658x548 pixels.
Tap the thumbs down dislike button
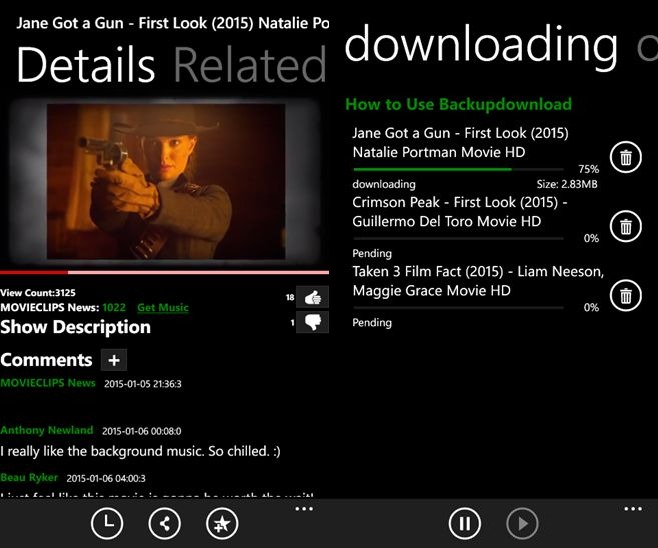313,322
